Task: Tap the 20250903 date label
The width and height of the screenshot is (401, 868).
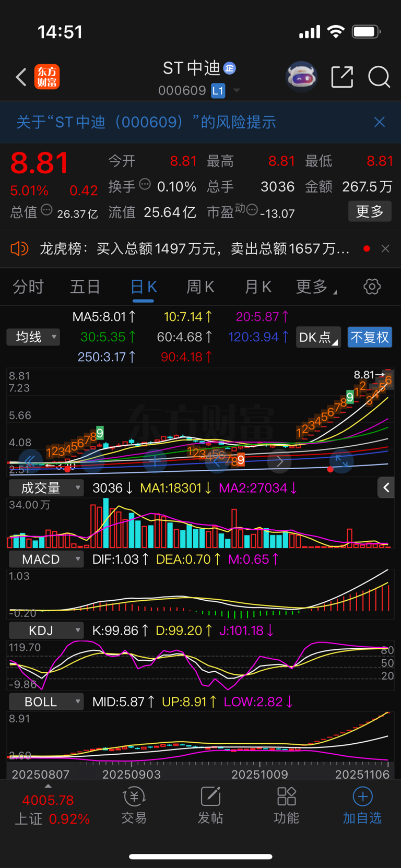Action: click(x=132, y=775)
